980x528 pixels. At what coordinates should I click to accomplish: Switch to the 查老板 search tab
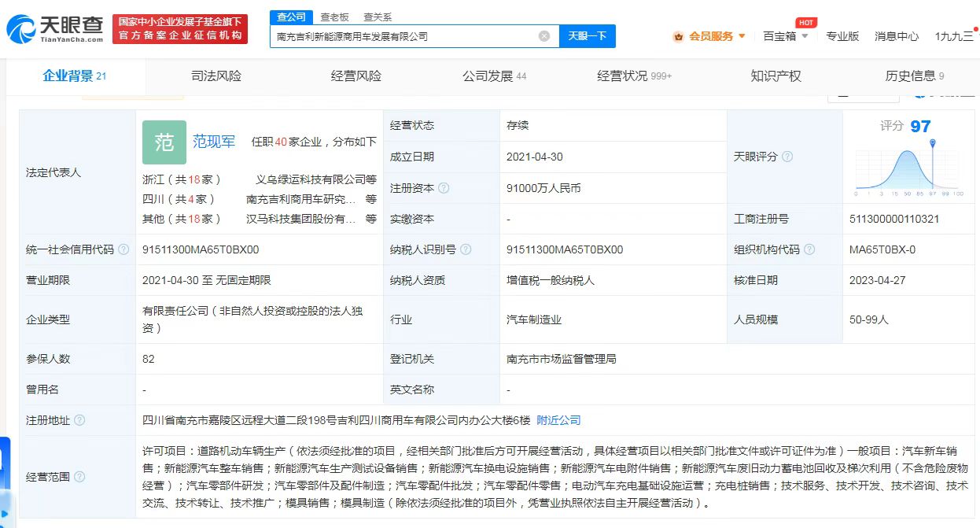click(334, 17)
